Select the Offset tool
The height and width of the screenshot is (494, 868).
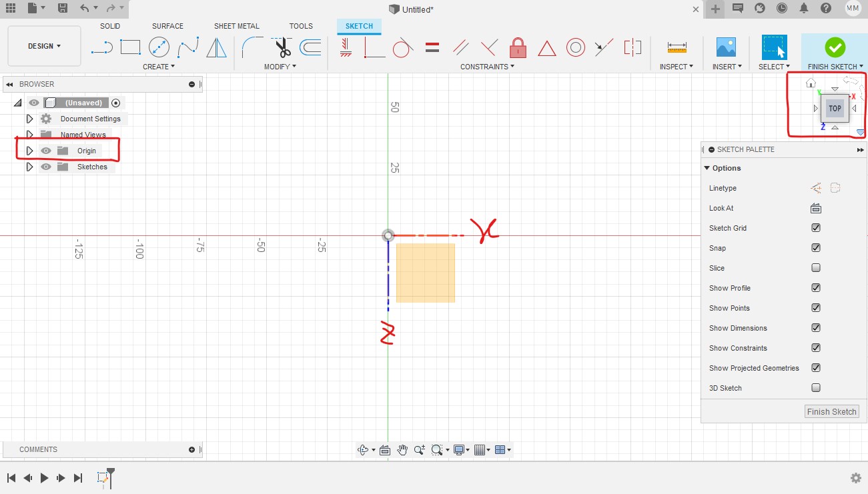(310, 47)
